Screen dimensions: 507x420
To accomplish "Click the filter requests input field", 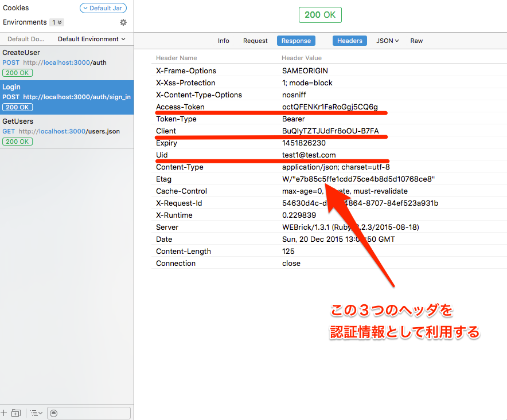I will 89,413.
